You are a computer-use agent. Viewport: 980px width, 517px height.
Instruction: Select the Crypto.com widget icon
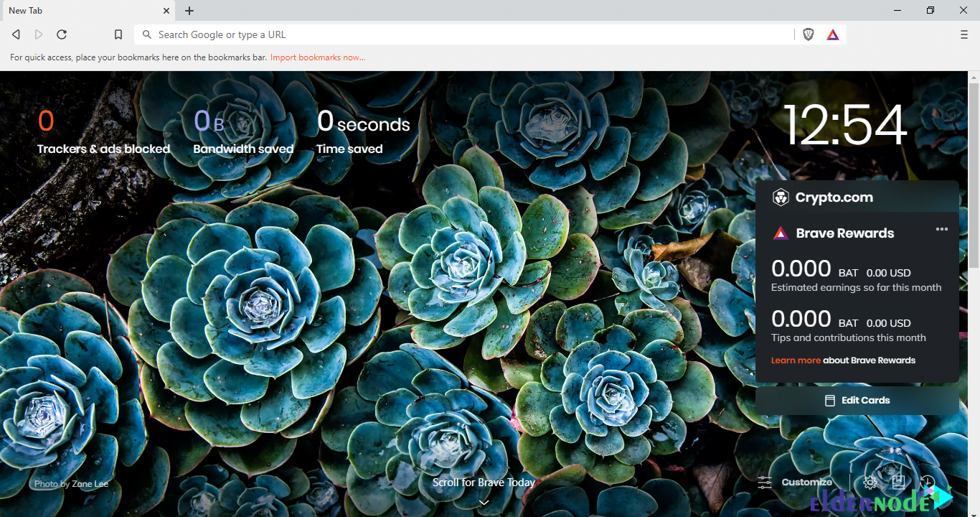(x=781, y=197)
